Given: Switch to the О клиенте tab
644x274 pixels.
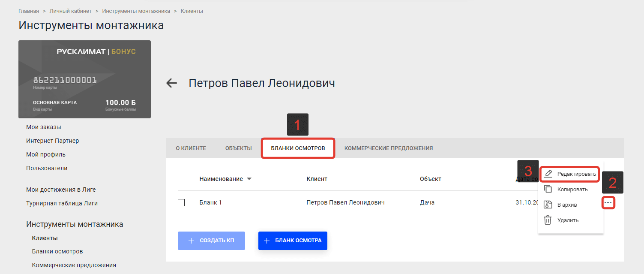Looking at the screenshot, I should (191, 148).
